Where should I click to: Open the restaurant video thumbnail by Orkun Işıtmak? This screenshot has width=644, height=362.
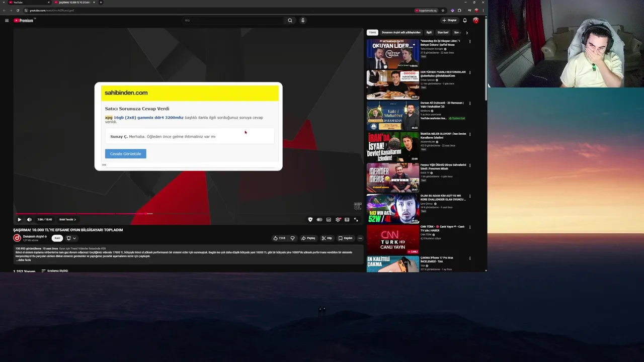393,85
